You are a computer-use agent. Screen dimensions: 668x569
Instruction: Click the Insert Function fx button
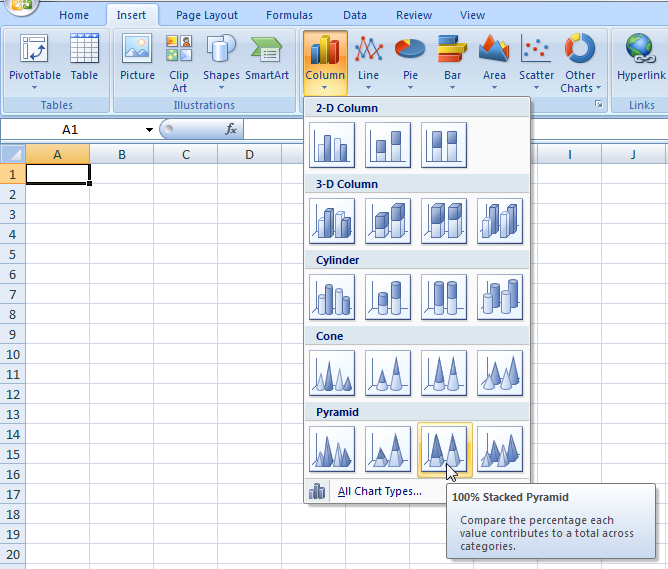[231, 129]
